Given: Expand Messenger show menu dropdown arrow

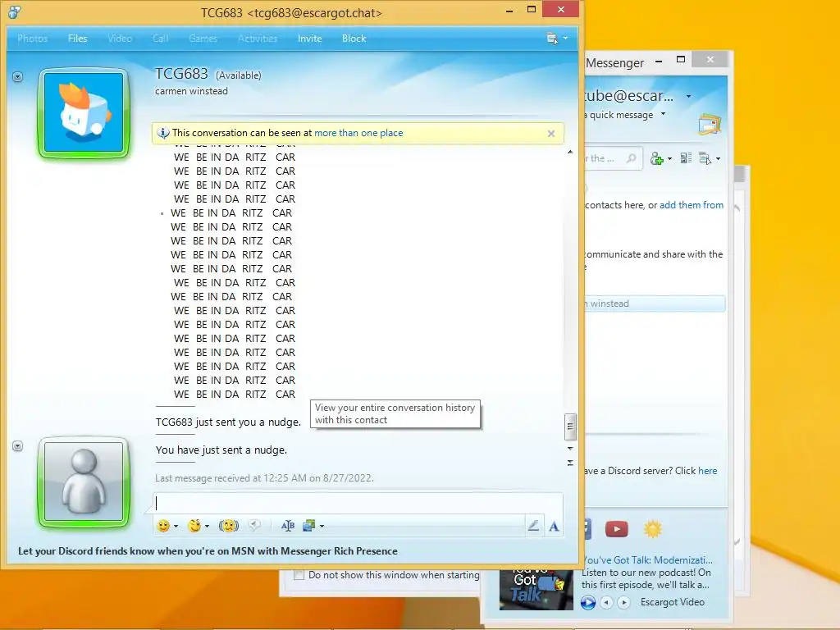Looking at the screenshot, I should tap(718, 159).
